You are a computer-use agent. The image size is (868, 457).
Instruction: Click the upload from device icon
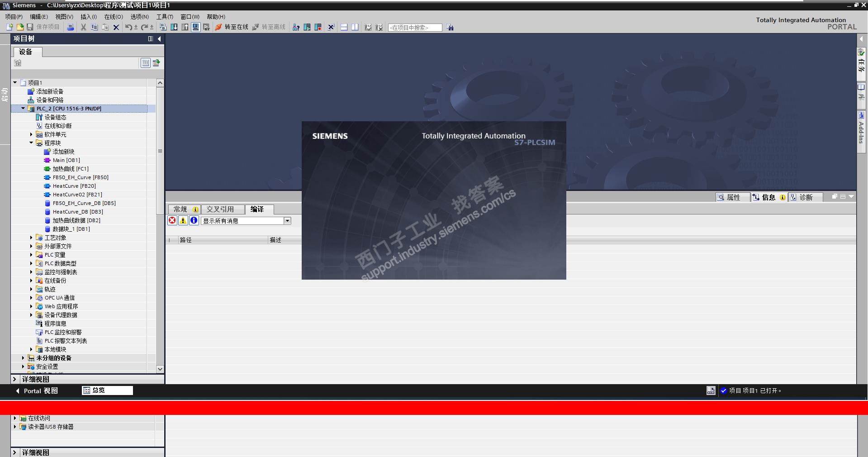tap(185, 27)
